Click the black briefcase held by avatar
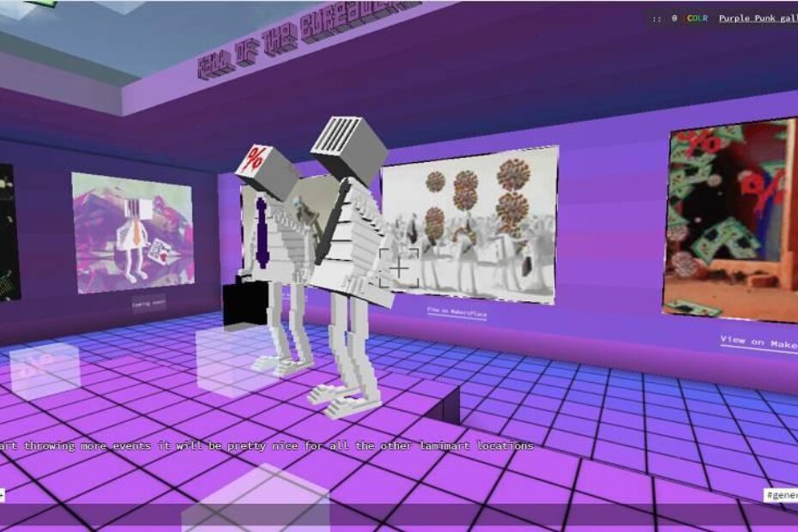 click(245, 304)
